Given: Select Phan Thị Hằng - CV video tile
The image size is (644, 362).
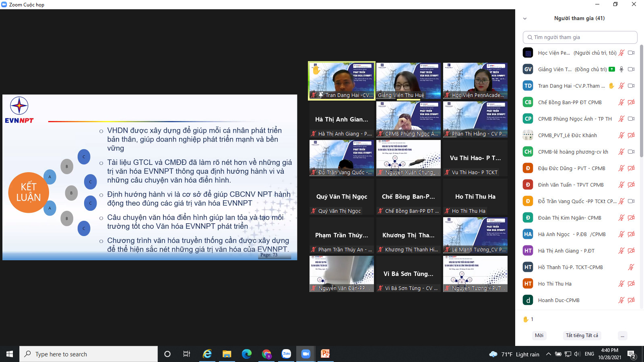Looking at the screenshot, I should [475, 119].
